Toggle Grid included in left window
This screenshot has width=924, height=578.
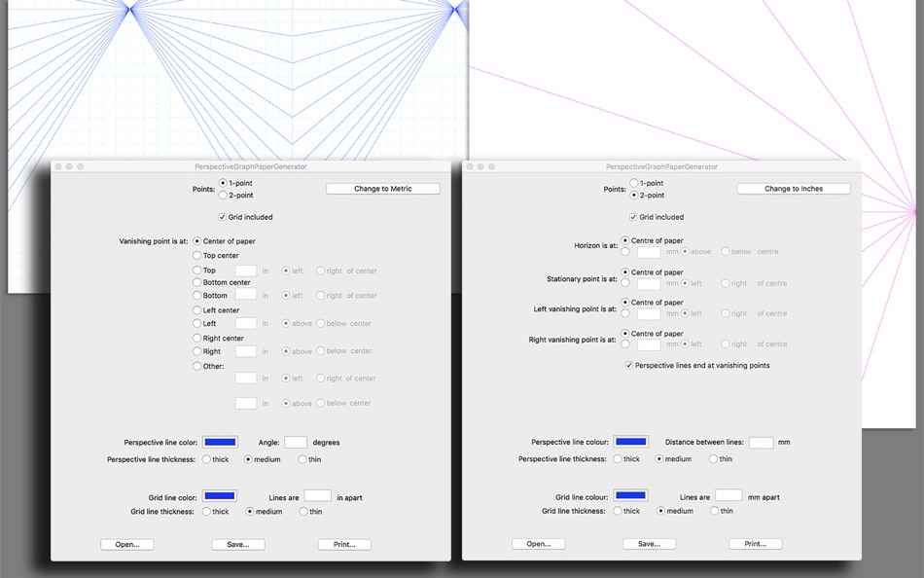222,217
